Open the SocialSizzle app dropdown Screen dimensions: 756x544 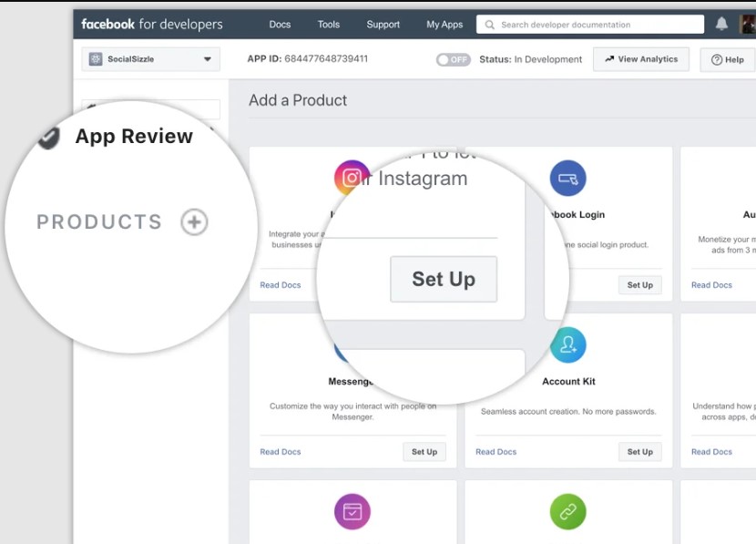pos(150,59)
